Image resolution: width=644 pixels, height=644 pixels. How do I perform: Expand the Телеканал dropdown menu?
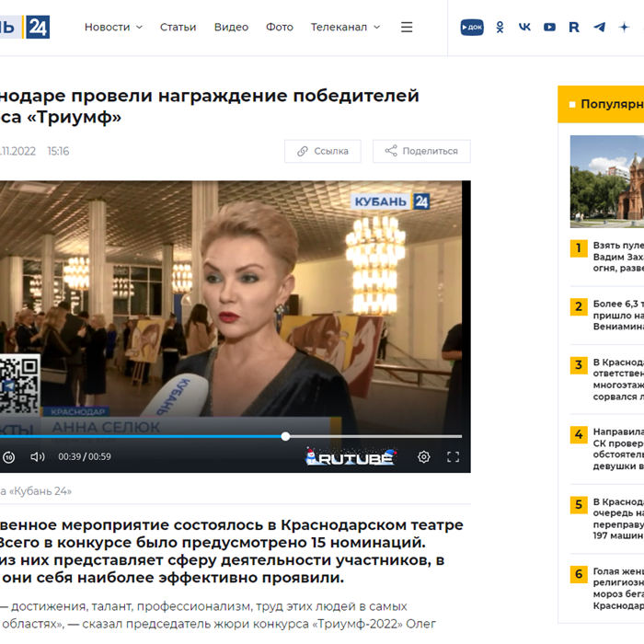click(345, 27)
